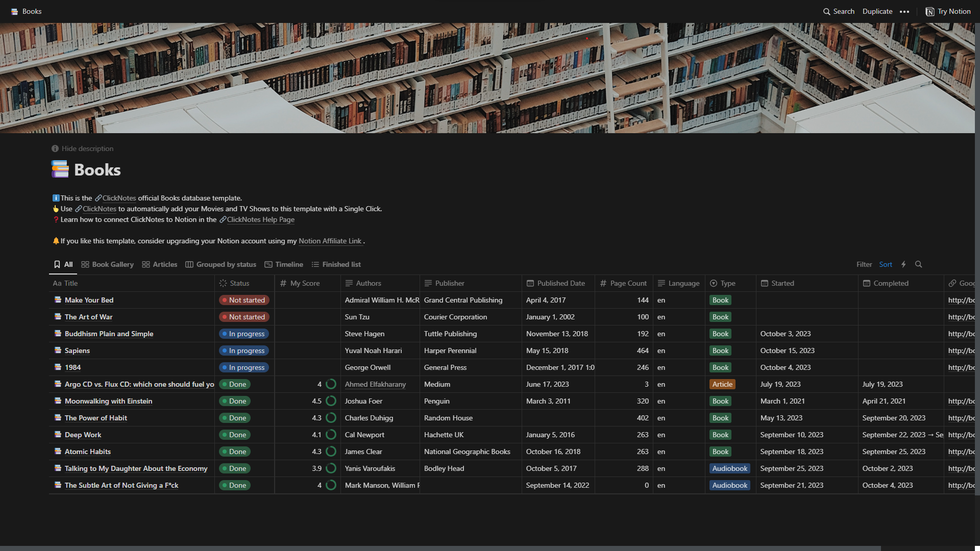Screen dimensions: 980x551
Task: Switch to the Timeline view tab
Action: pyautogui.click(x=284, y=264)
